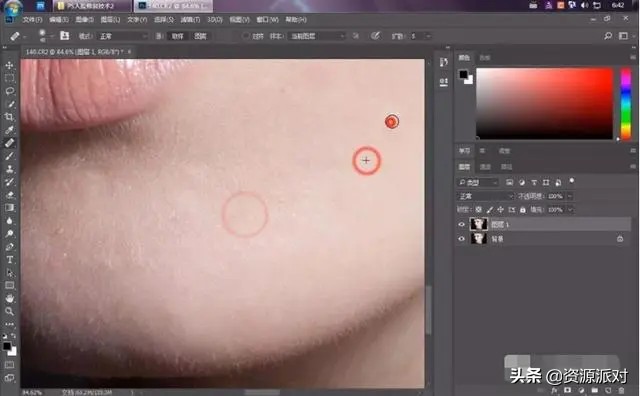
Task: Enable the Aligned checkbox
Action: click(246, 36)
